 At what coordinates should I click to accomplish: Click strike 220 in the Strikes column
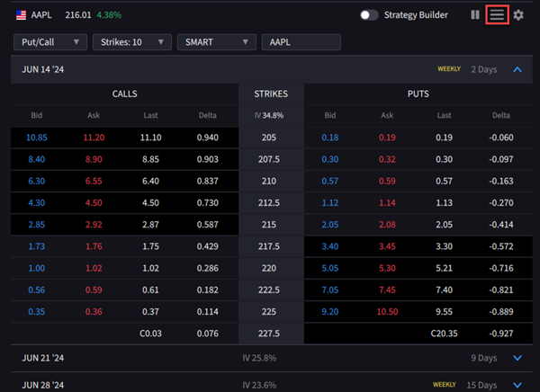point(269,268)
